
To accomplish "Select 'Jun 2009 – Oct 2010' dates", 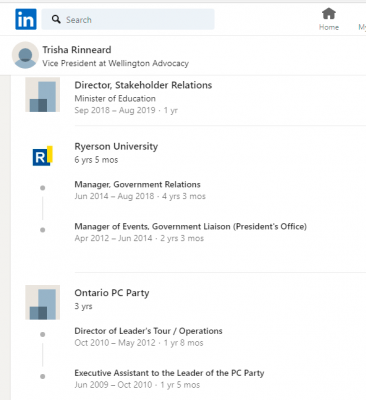I will [x=113, y=385].
